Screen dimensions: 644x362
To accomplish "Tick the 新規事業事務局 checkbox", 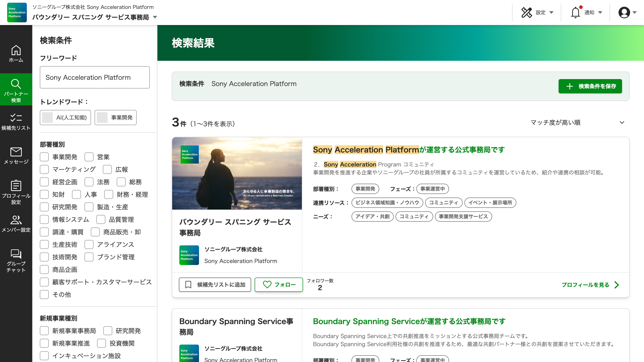I will (x=44, y=330).
